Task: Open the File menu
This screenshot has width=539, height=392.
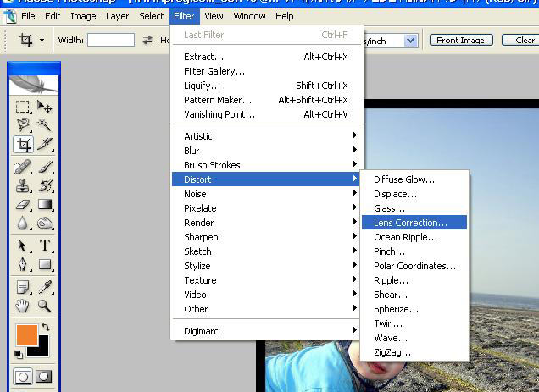Action: pos(28,16)
